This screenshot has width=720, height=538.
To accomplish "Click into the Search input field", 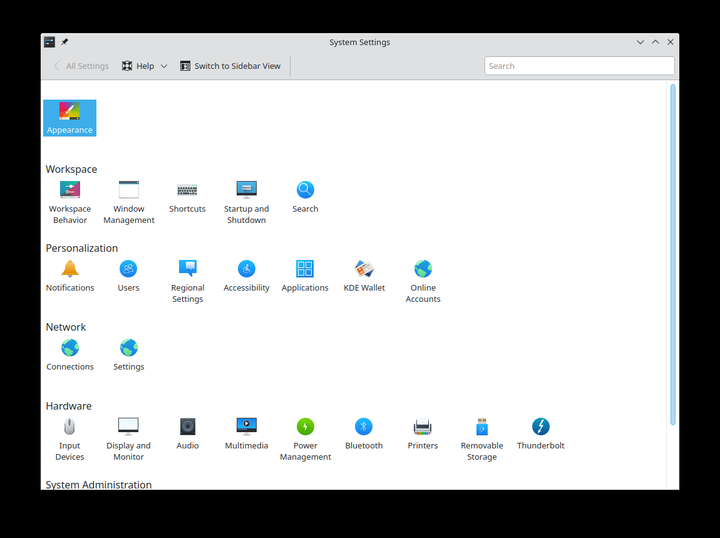I will click(x=579, y=66).
